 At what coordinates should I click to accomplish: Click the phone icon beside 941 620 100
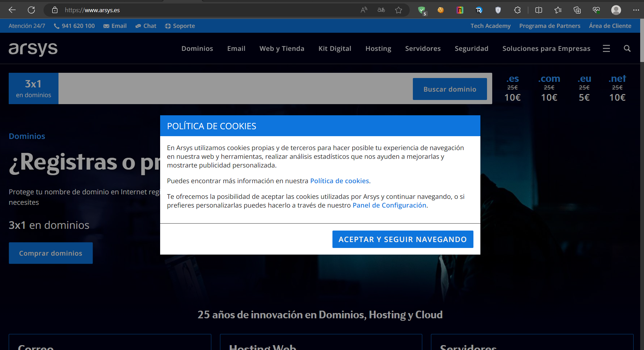(56, 25)
